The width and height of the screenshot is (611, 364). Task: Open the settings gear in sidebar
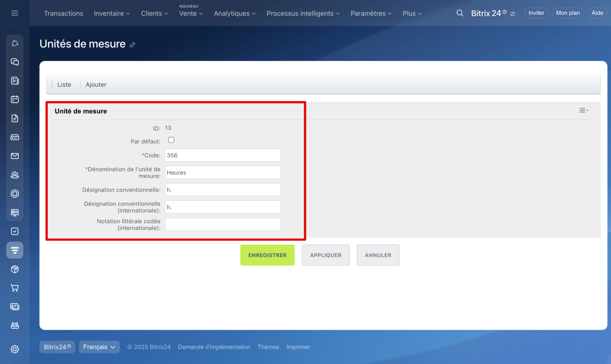(15, 349)
